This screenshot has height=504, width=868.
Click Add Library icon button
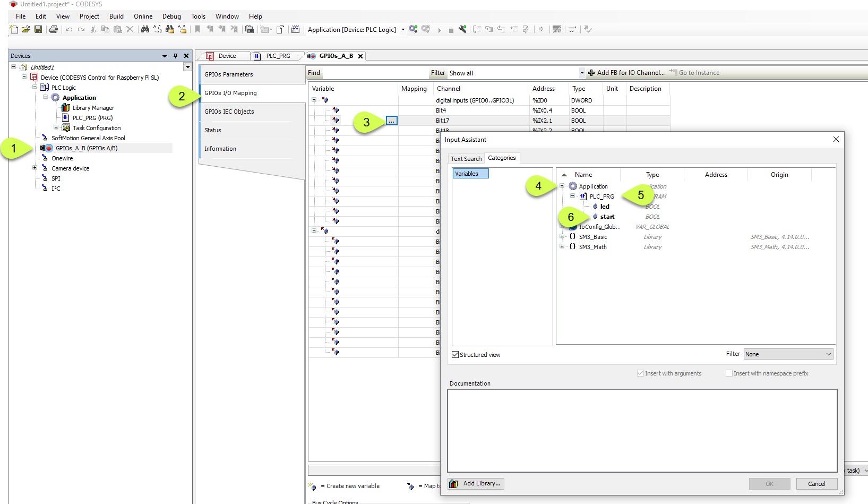point(476,483)
